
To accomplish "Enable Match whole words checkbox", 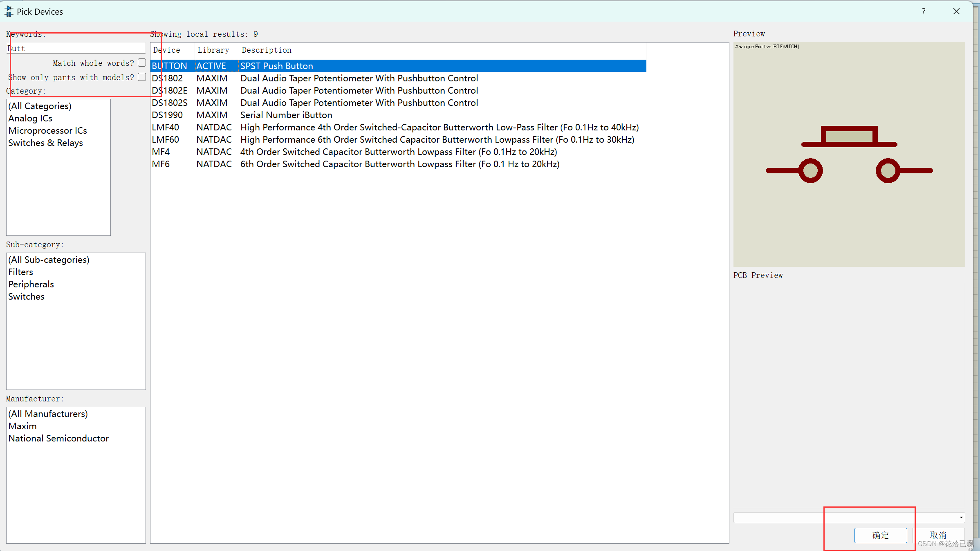I will (x=142, y=63).
